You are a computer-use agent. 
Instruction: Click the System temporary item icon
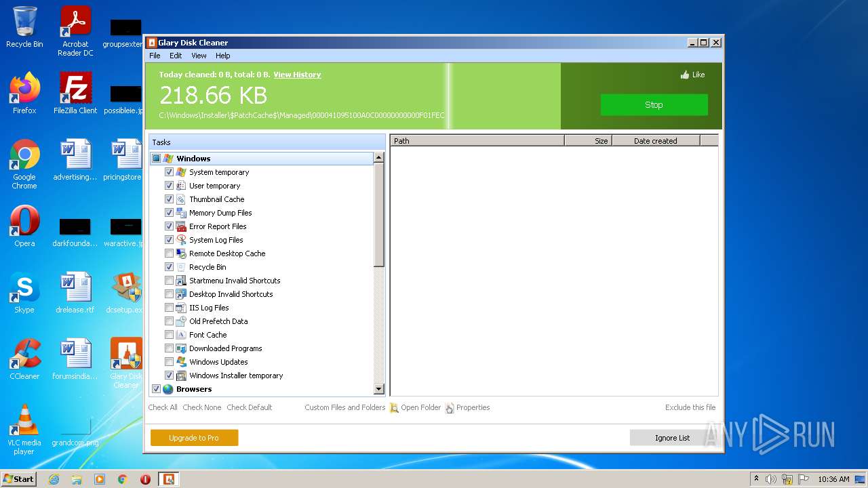[181, 172]
